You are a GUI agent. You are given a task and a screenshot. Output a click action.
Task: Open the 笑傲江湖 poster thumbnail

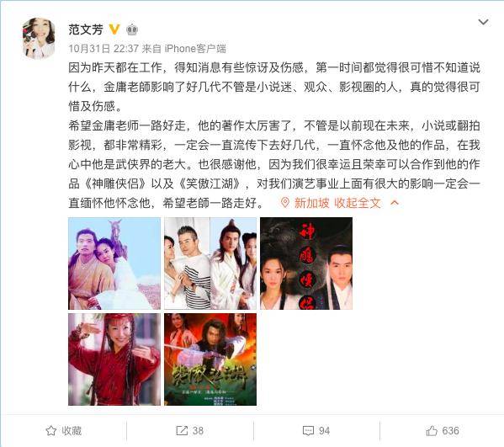click(210, 359)
